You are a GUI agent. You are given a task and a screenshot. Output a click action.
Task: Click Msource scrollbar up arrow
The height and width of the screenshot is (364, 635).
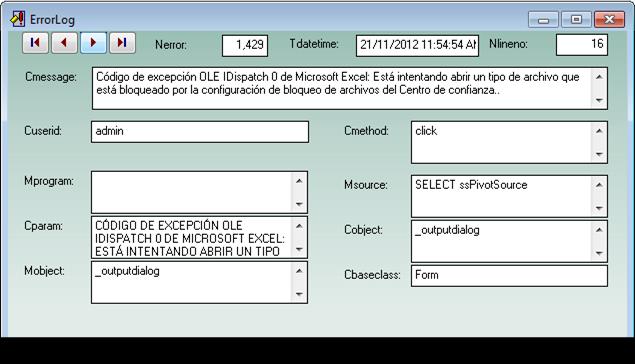pyautogui.click(x=599, y=185)
